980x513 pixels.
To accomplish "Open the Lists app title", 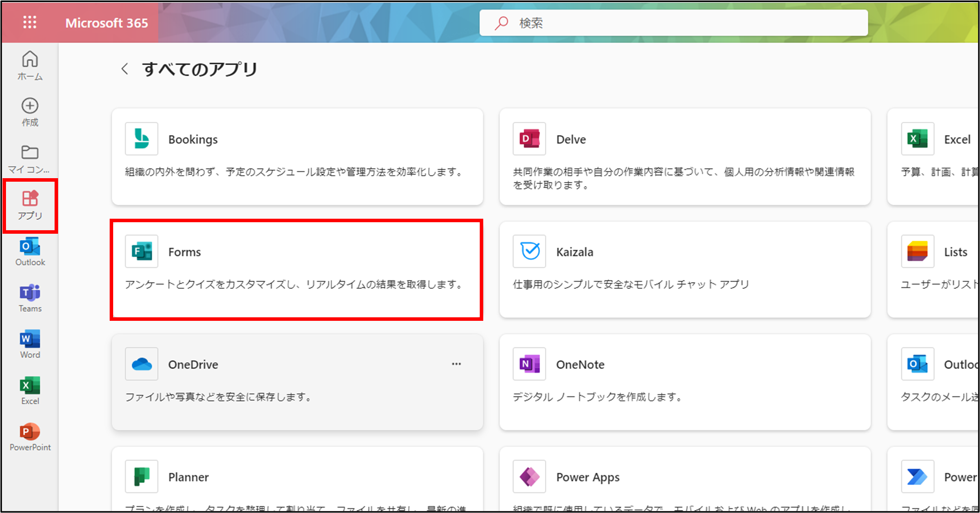I will (x=955, y=252).
